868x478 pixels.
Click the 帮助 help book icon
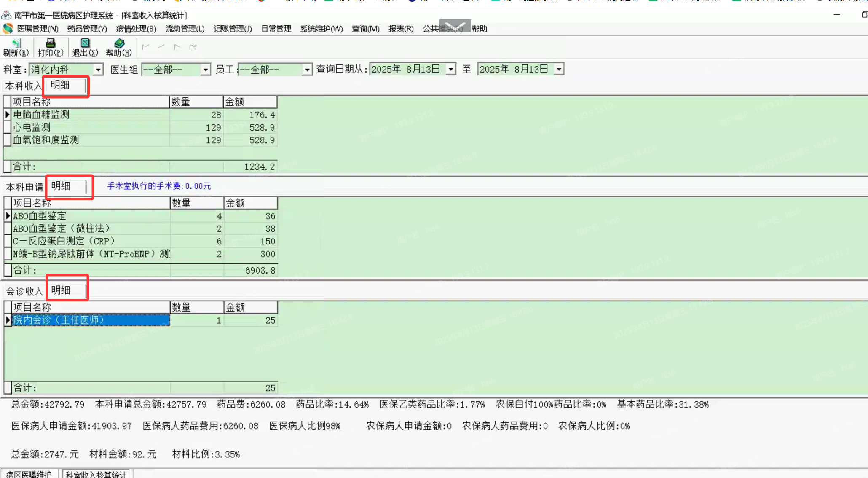[x=119, y=47]
